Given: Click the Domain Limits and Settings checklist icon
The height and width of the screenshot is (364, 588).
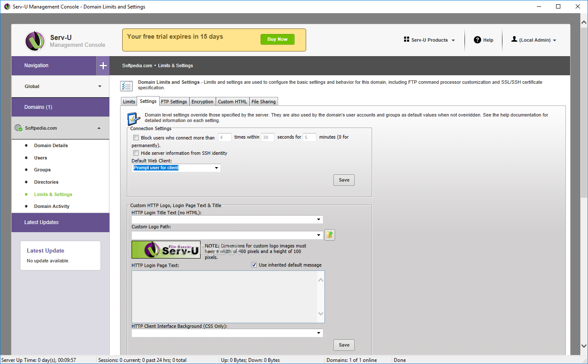Looking at the screenshot, I should pyautogui.click(x=126, y=85).
